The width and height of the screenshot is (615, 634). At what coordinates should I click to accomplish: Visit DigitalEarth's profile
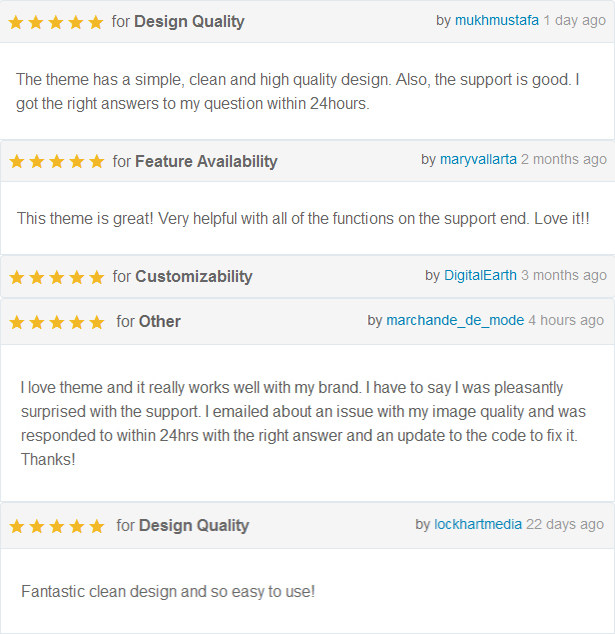pyautogui.click(x=480, y=275)
